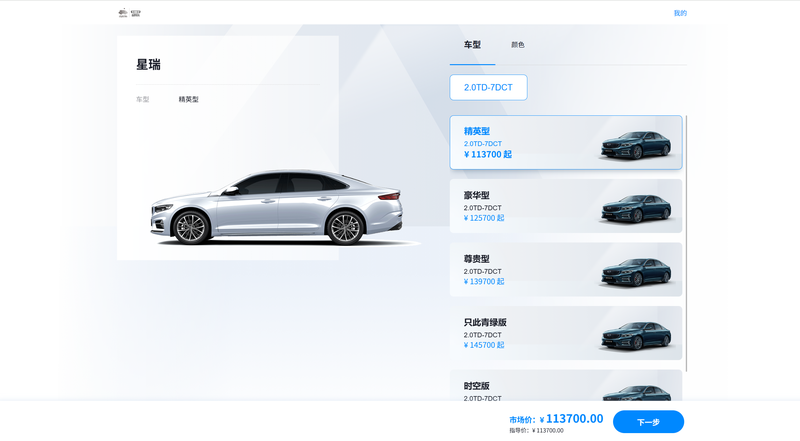Image resolution: width=800 pixels, height=441 pixels.
Task: Choose the 尊贵型 trim card
Action: point(566,270)
